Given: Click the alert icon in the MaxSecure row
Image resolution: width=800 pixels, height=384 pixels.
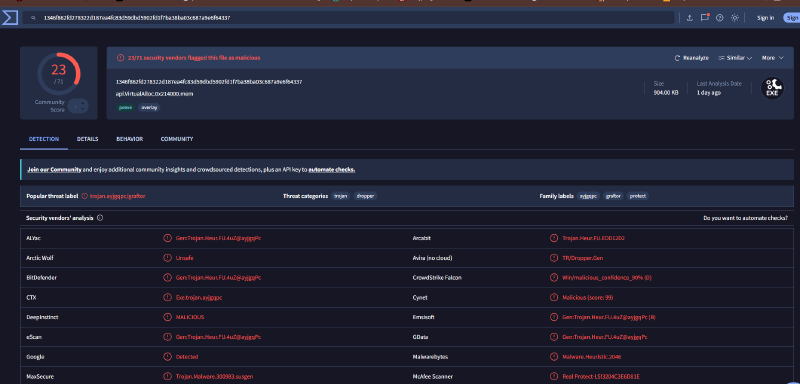Looking at the screenshot, I should click(167, 376).
